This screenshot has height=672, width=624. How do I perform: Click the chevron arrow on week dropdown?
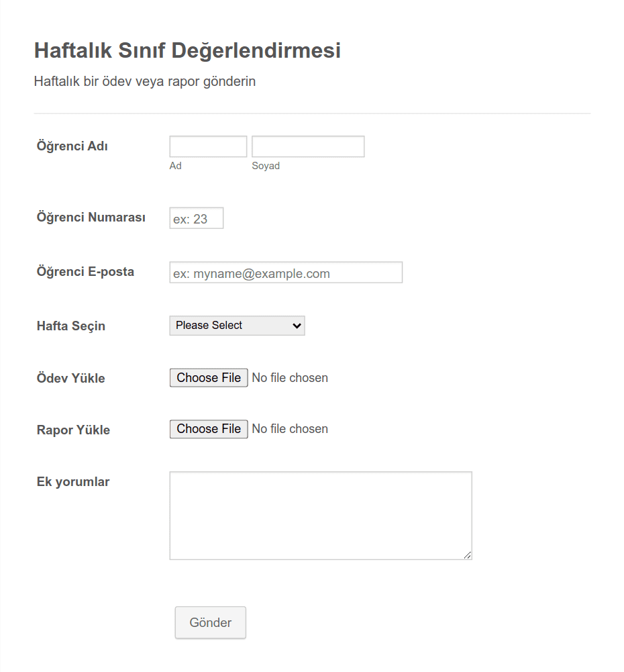coord(297,326)
